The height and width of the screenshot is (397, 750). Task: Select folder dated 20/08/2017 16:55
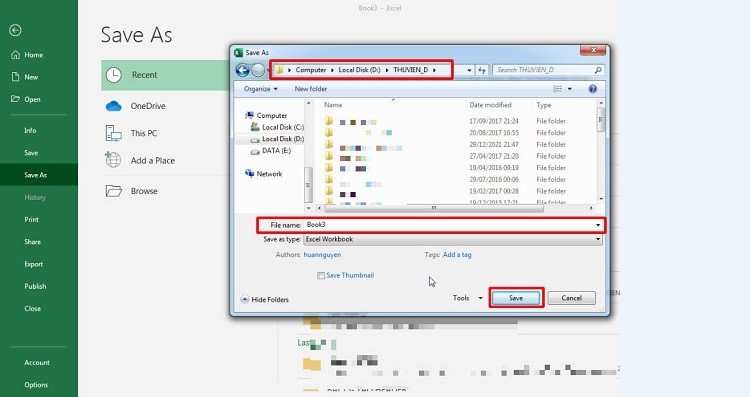point(458,133)
